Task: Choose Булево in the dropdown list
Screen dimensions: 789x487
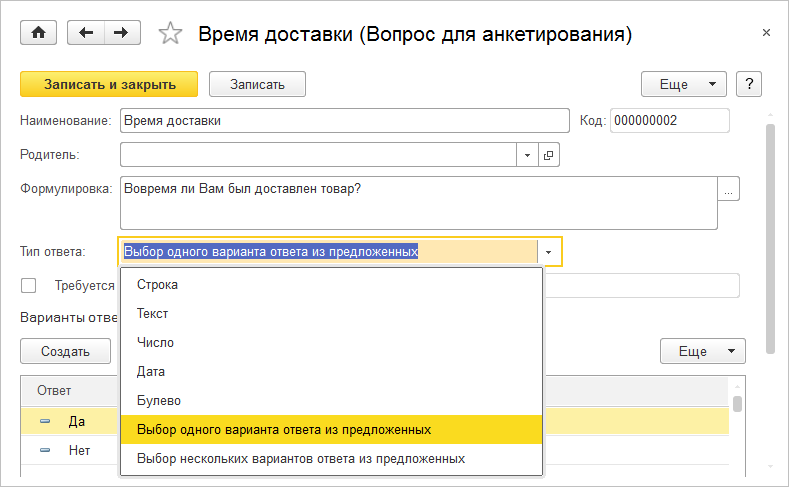Action: (x=159, y=400)
